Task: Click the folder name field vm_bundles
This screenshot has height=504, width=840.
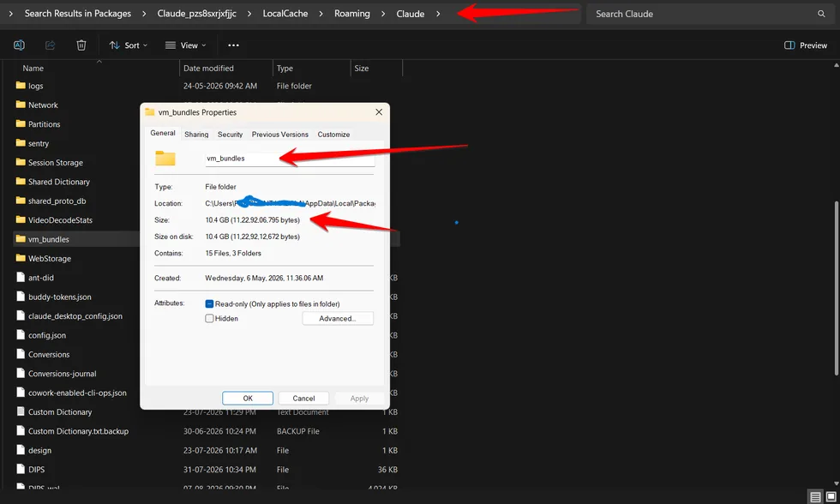Action: [x=290, y=159]
